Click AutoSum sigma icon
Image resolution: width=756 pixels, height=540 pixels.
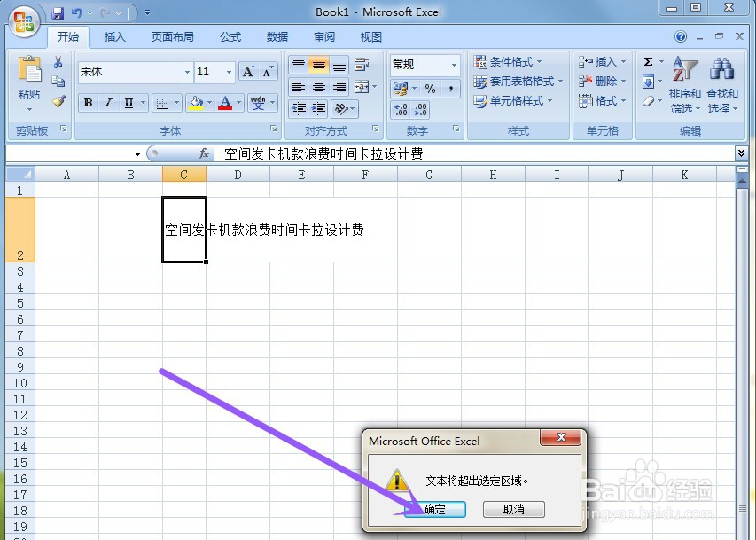[x=649, y=62]
